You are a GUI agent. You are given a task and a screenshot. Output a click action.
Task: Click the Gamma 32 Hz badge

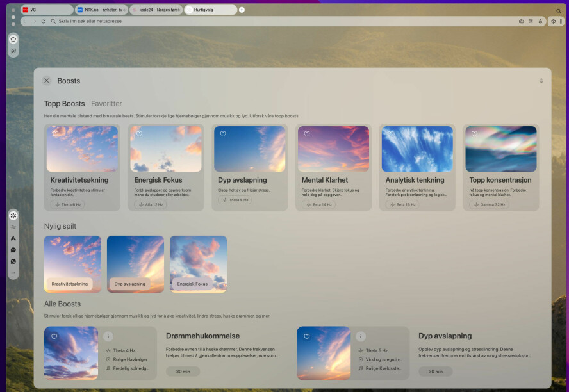point(489,204)
